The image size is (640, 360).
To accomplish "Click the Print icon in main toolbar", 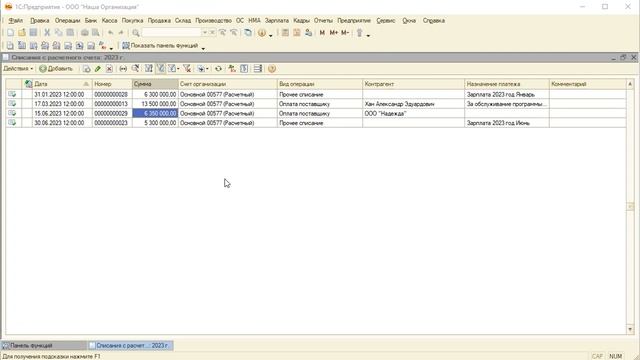I will (x=84, y=33).
